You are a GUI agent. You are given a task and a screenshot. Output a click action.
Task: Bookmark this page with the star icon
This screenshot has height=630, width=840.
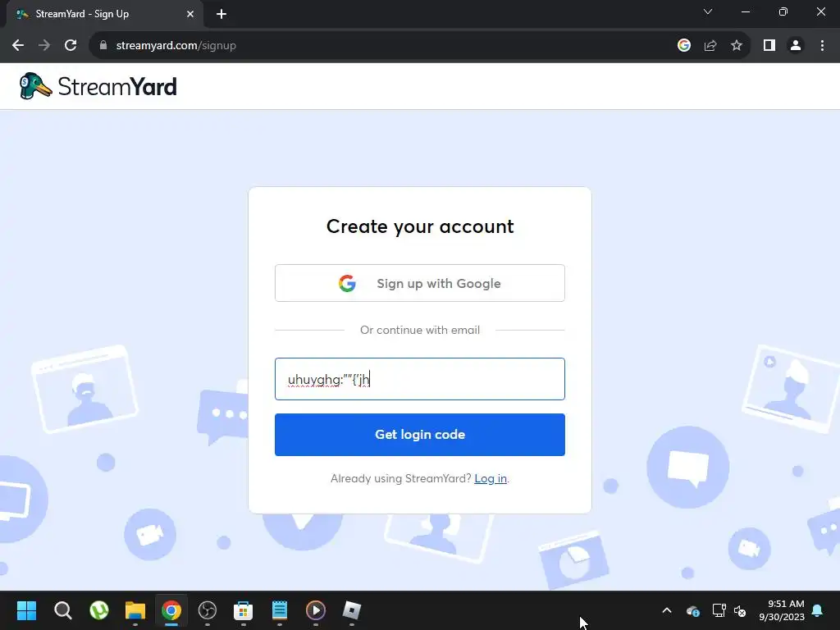coord(737,46)
